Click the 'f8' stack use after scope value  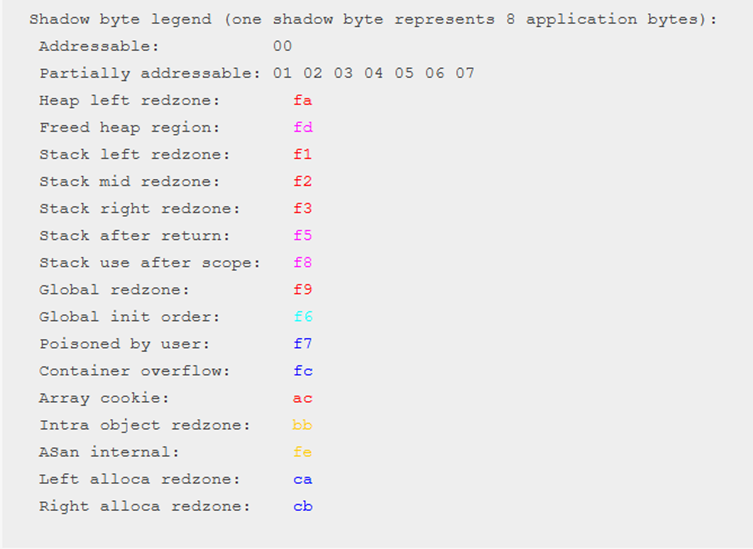pyautogui.click(x=303, y=262)
